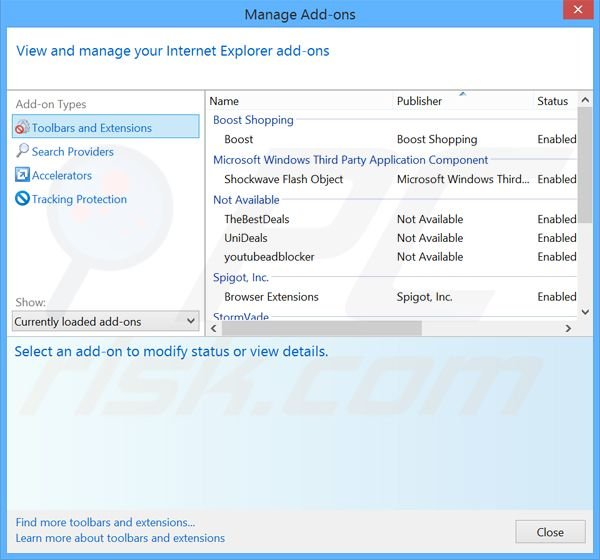Click the vertical scrollbar down arrow
Image resolution: width=600 pixels, height=560 pixels.
[x=585, y=312]
